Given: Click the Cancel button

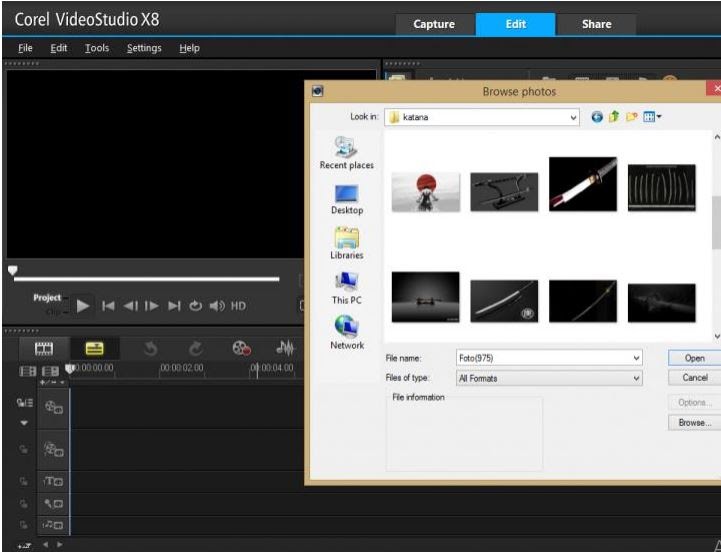Looking at the screenshot, I should pyautogui.click(x=694, y=378).
